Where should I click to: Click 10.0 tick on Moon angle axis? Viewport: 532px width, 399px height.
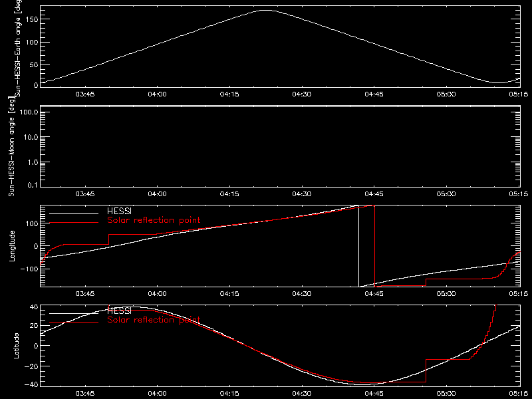coord(31,137)
